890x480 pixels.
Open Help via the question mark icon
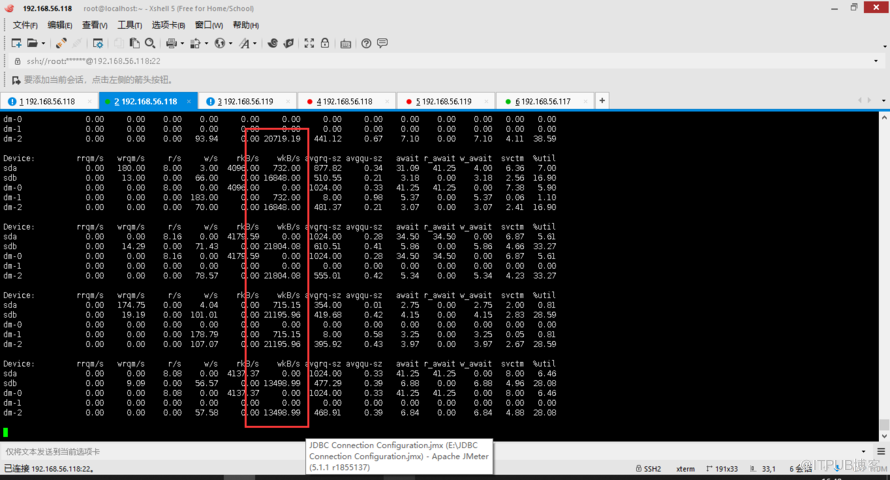tap(367, 43)
